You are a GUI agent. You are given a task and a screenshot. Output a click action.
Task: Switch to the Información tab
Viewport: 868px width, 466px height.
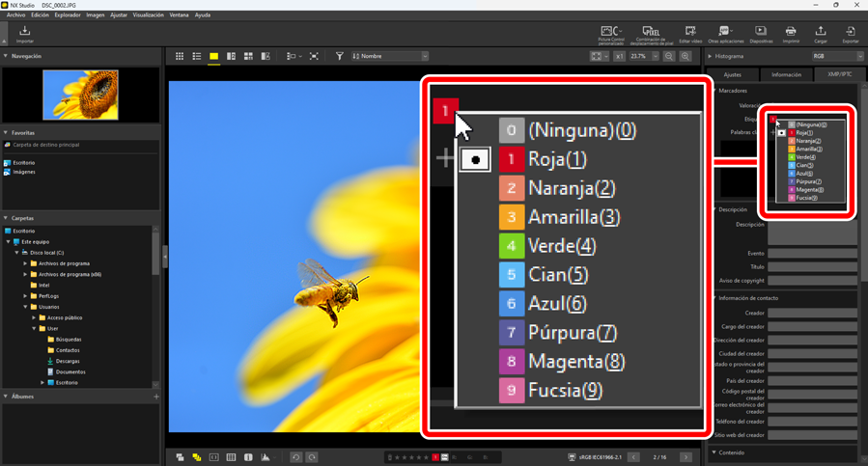786,74
